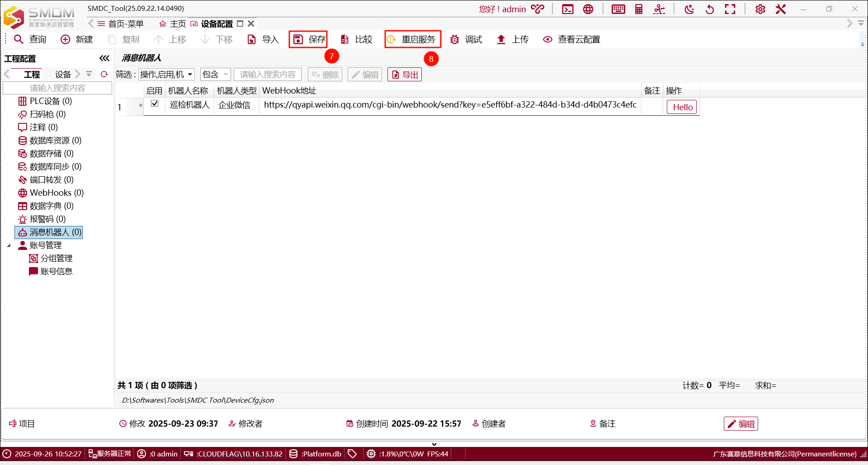This screenshot has width=868, height=465.
Task: Go to next sidebar tab with right chevron
Action: tap(78, 74)
